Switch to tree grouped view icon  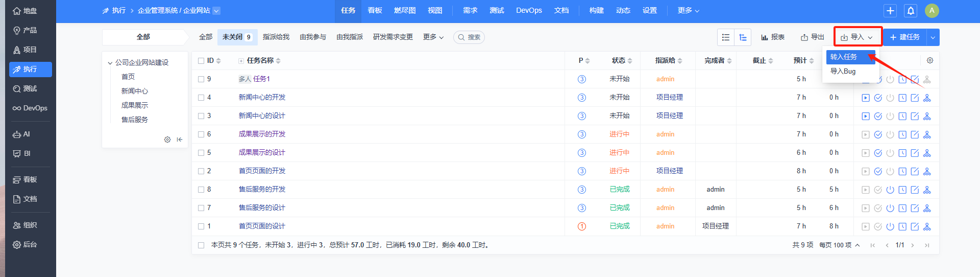[743, 37]
